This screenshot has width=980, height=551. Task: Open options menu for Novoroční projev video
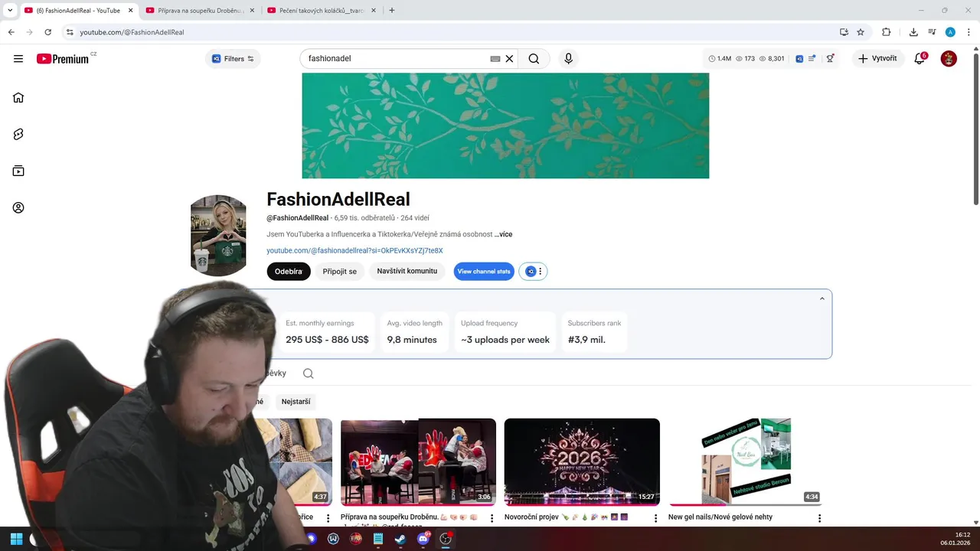655,518
